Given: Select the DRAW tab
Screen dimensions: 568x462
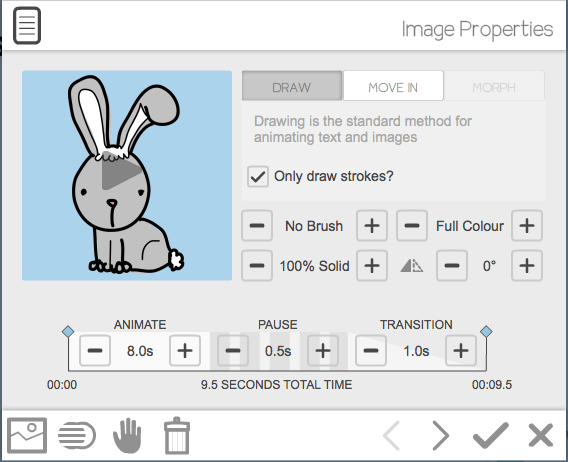Looking at the screenshot, I should (x=292, y=86).
